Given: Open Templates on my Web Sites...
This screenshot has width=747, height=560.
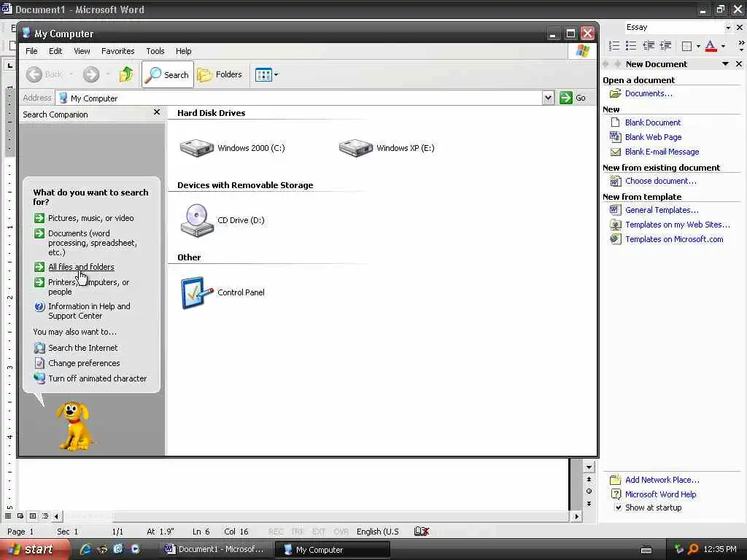Looking at the screenshot, I should 677,225.
